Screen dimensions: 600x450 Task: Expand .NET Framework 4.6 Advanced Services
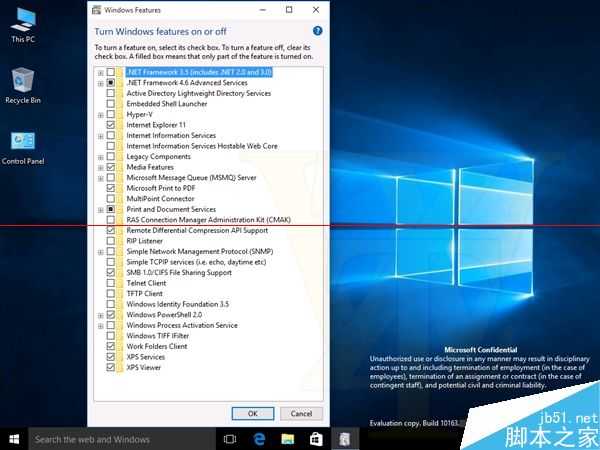tap(100, 83)
